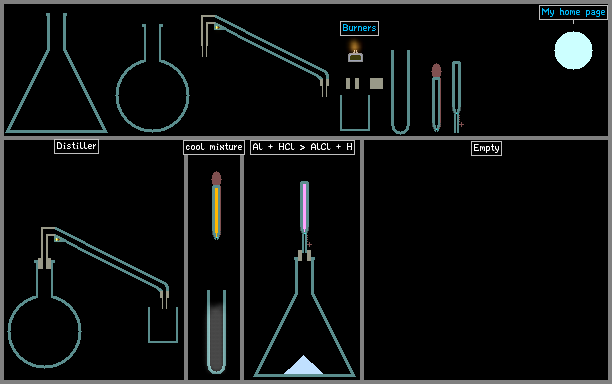
Task: Click the Distiller label
Action: click(76, 146)
